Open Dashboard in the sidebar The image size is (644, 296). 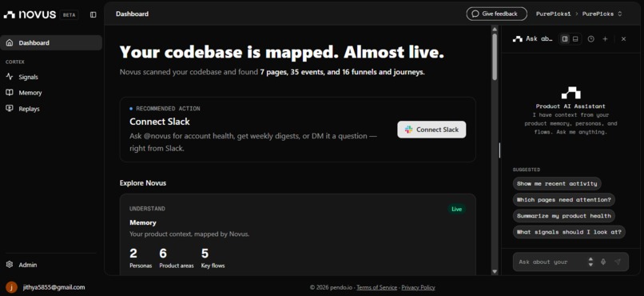tap(51, 42)
